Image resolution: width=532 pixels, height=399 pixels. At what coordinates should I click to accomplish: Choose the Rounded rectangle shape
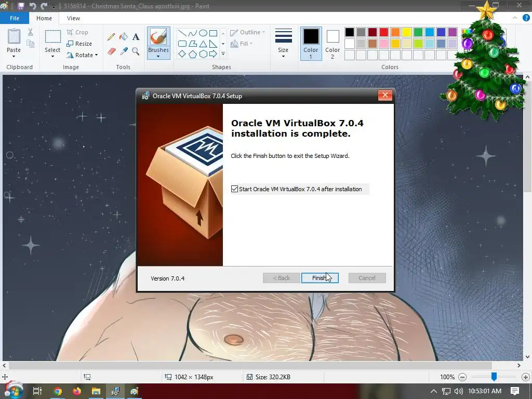[x=182, y=44]
